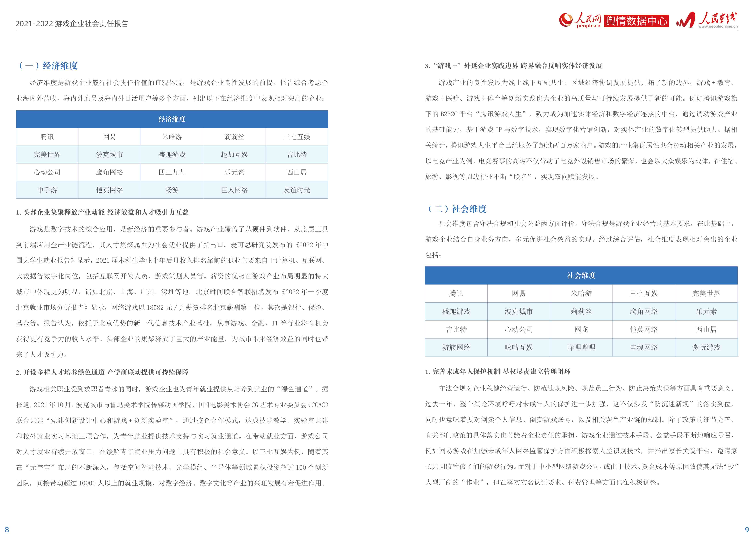Select the 心动公司 cell in the 经济维度 table
This screenshot has height=536, width=756.
pyautogui.click(x=47, y=172)
